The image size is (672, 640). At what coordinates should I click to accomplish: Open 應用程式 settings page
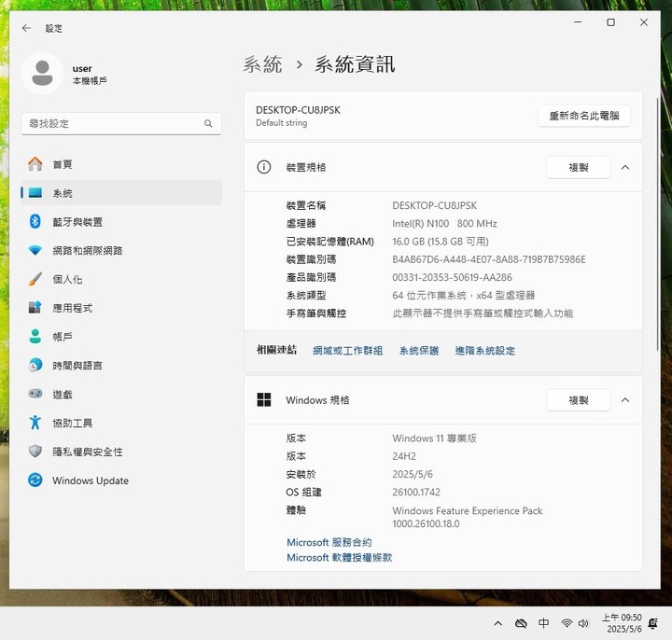tap(121, 308)
